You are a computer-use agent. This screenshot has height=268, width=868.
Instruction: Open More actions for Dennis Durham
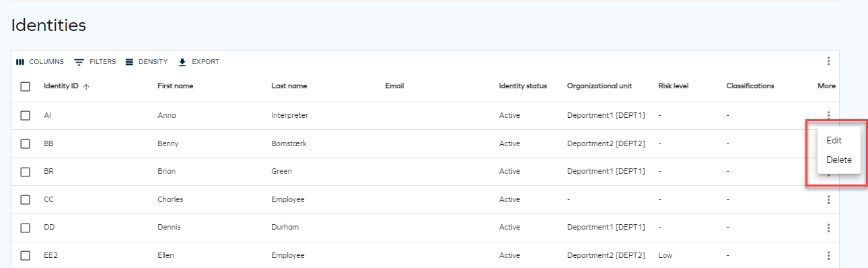click(828, 228)
